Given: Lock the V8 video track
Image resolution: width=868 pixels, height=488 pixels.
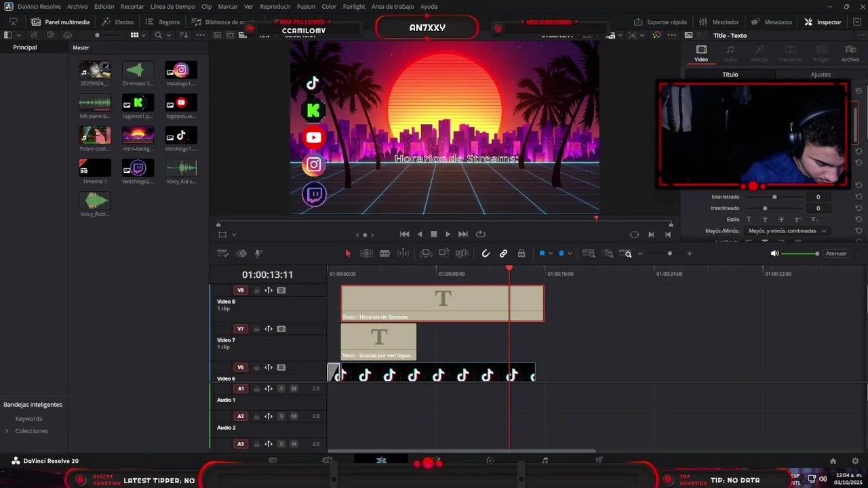Looking at the screenshot, I should (x=256, y=291).
